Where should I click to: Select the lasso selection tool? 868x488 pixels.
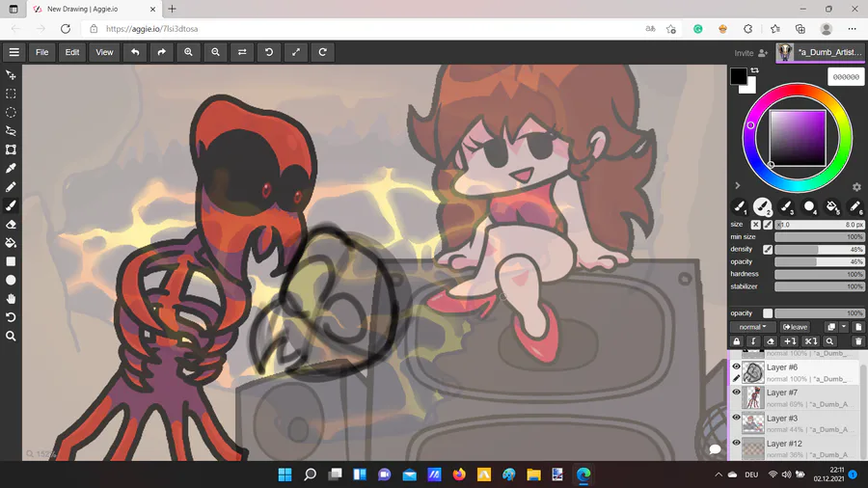11,131
